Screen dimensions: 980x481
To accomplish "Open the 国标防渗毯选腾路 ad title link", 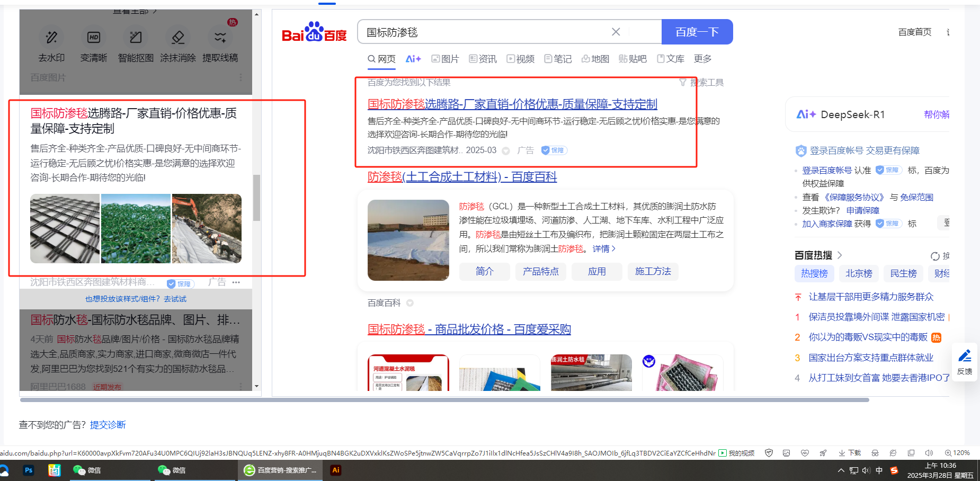I will pyautogui.click(x=512, y=104).
